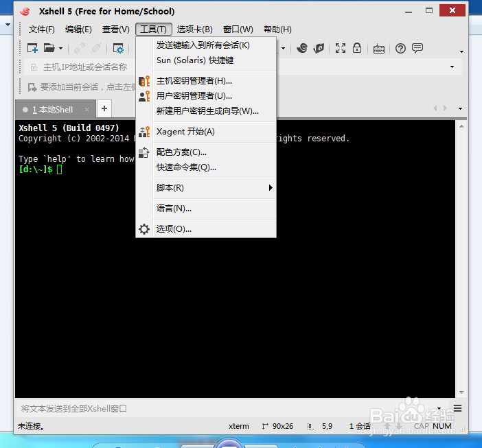Click the New session toolbar icon
This screenshot has width=482, height=448.
pos(32,48)
